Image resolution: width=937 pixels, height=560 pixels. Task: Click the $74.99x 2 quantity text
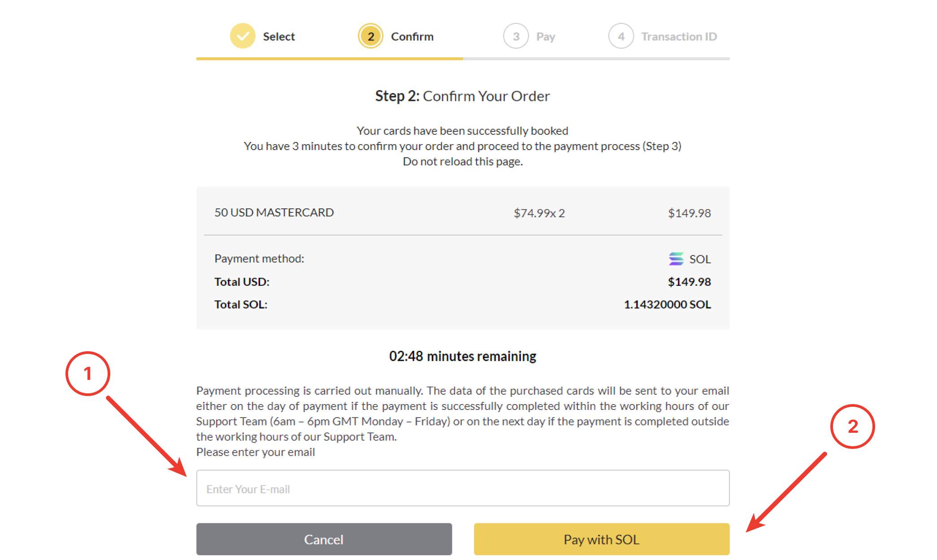539,213
